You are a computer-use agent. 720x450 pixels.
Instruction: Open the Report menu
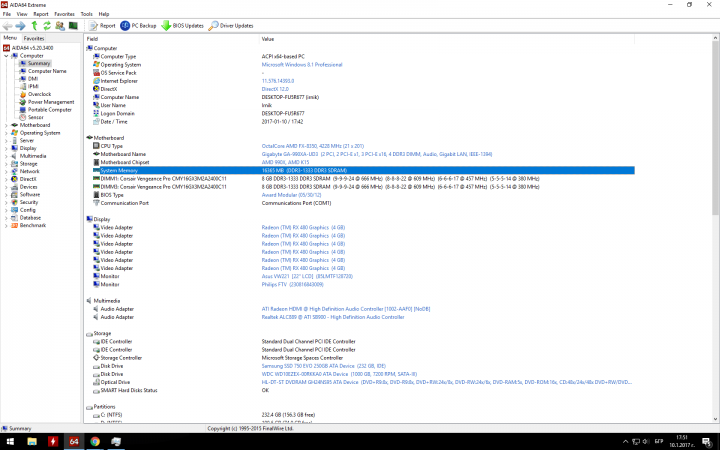[x=41, y=14]
